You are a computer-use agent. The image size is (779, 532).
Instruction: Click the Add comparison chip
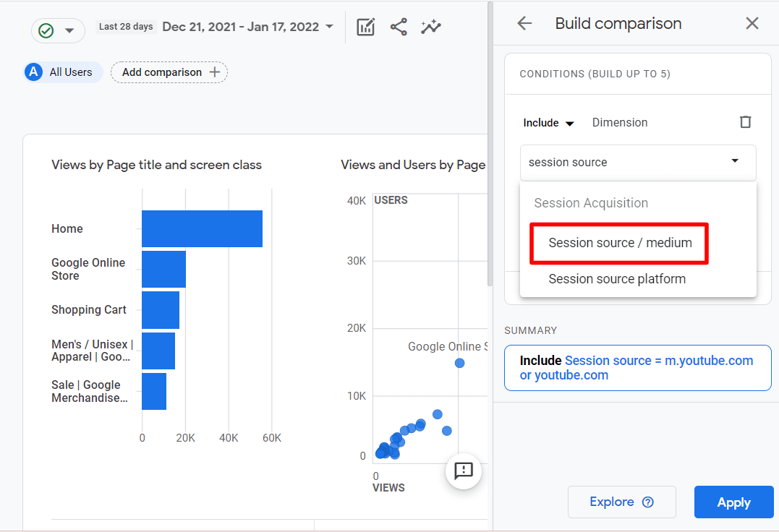(x=169, y=72)
